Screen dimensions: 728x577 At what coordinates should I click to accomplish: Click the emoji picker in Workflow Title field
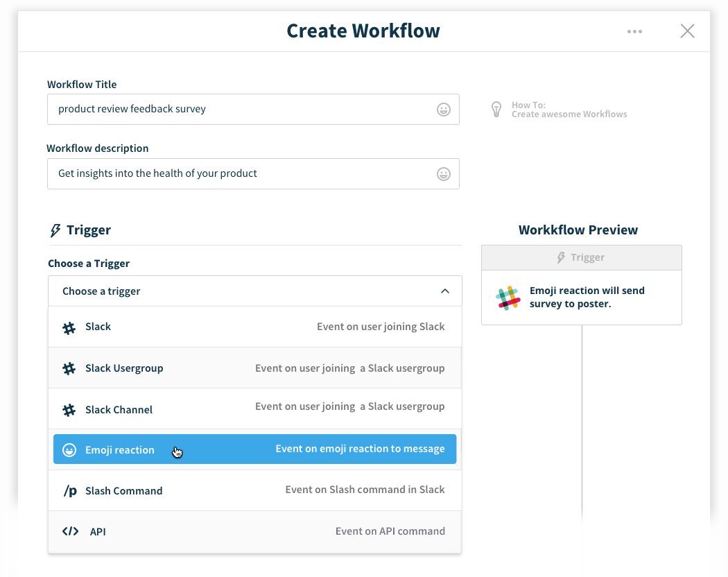coord(444,110)
